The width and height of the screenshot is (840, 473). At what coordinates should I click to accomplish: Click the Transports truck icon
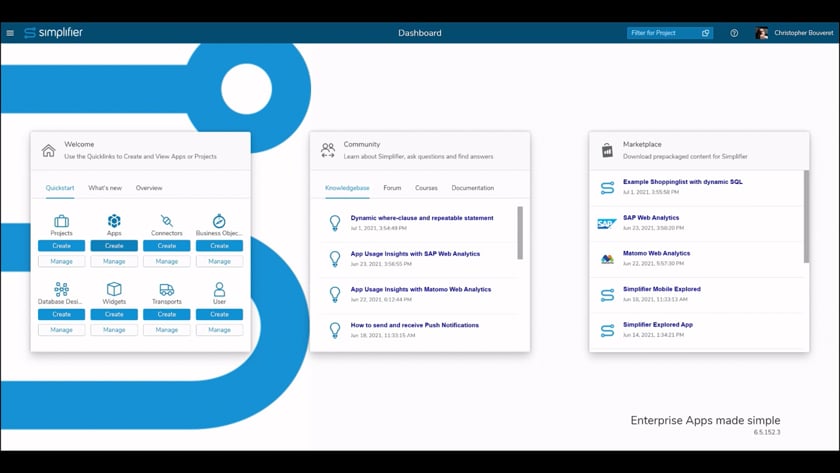point(167,289)
